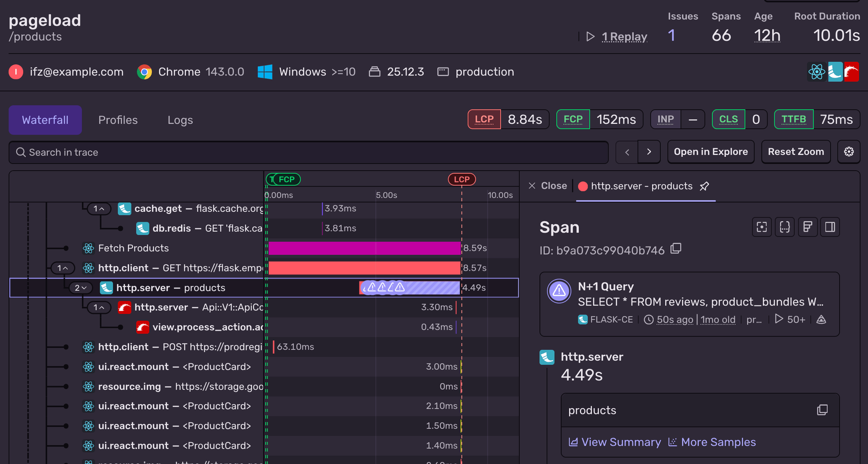The height and width of the screenshot is (464, 868).
Task: Click the waterfall layout icon in Span panel
Action: [808, 227]
